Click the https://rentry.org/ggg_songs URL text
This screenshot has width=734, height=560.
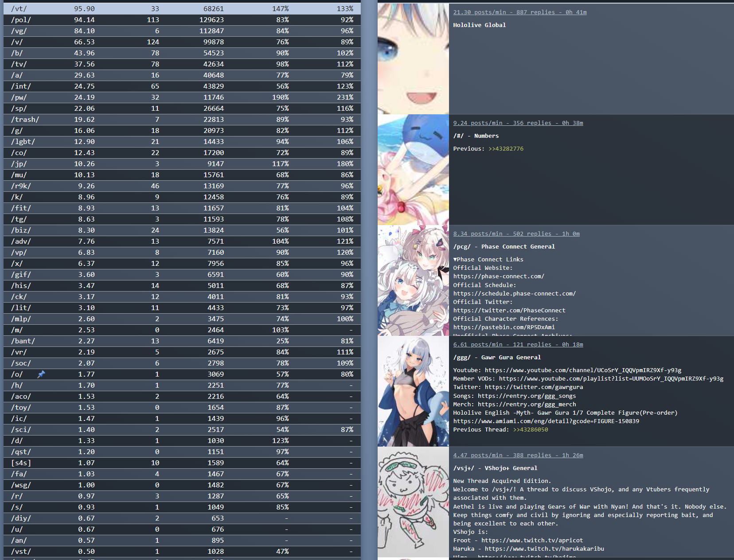[x=527, y=396]
